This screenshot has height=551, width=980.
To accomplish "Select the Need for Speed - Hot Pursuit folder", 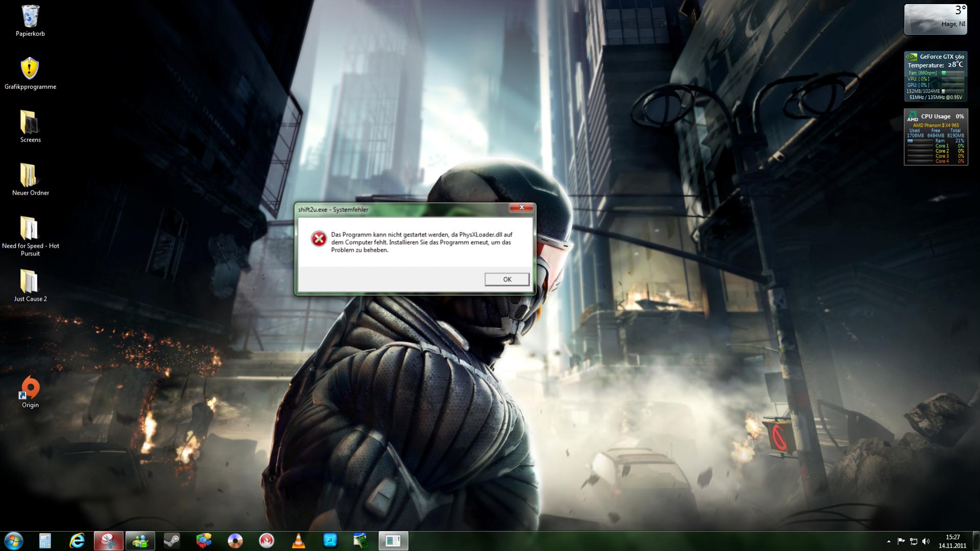I will point(30,236).
